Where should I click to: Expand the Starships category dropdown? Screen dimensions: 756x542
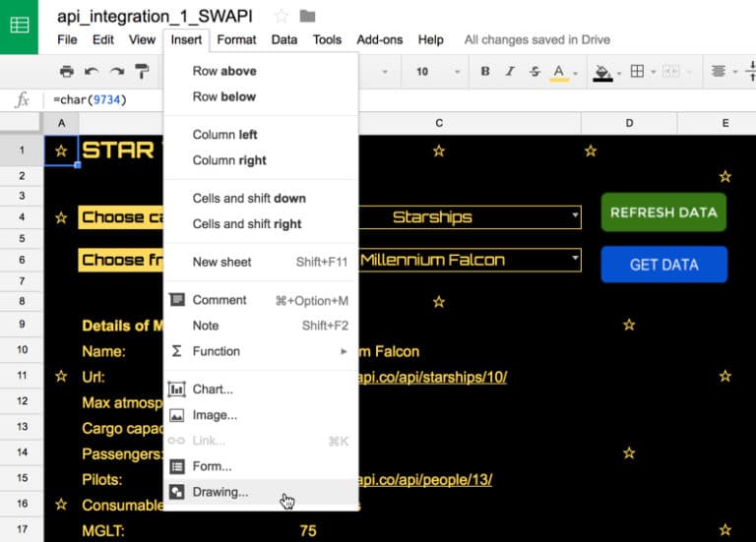575,214
